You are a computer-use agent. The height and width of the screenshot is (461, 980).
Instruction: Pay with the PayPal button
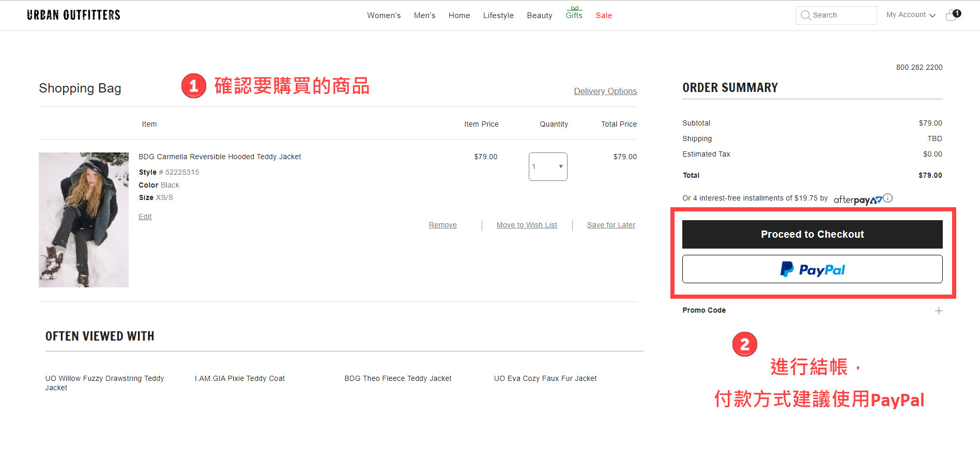click(x=812, y=269)
